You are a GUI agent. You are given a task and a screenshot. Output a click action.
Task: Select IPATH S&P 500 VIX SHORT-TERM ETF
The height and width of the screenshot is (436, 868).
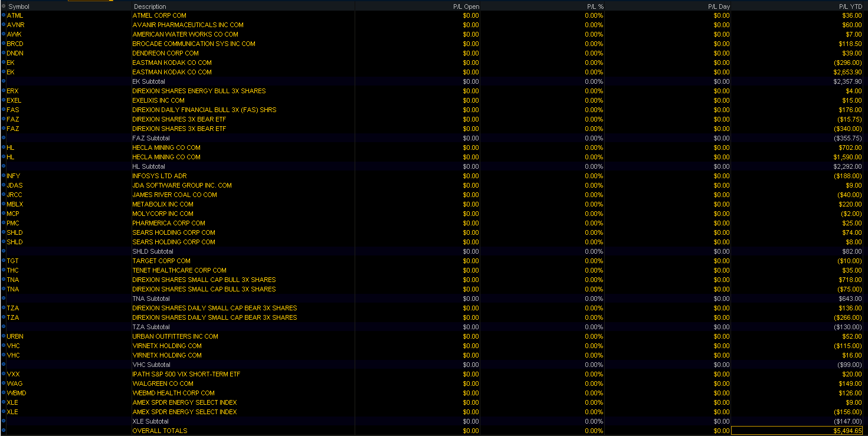coord(186,374)
